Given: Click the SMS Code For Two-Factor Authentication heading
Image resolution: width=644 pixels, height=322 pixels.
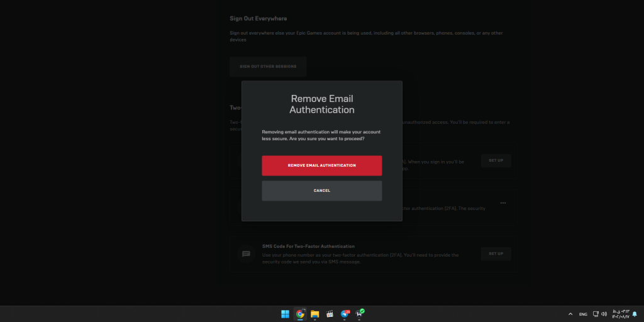Looking at the screenshot, I should tap(308, 247).
